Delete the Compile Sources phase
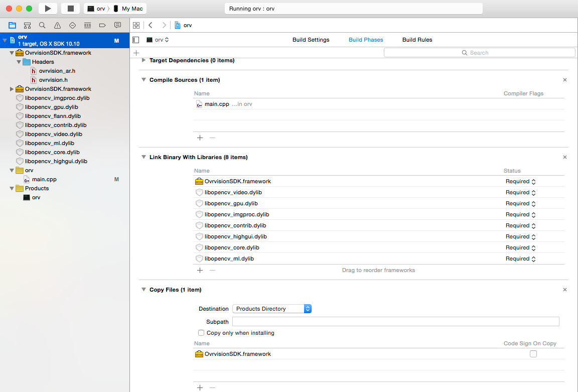This screenshot has width=578, height=392. [565, 80]
